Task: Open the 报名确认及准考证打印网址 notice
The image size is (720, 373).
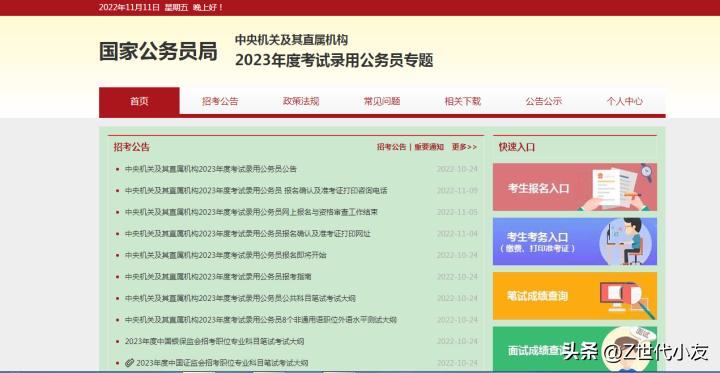Action: 248,234
